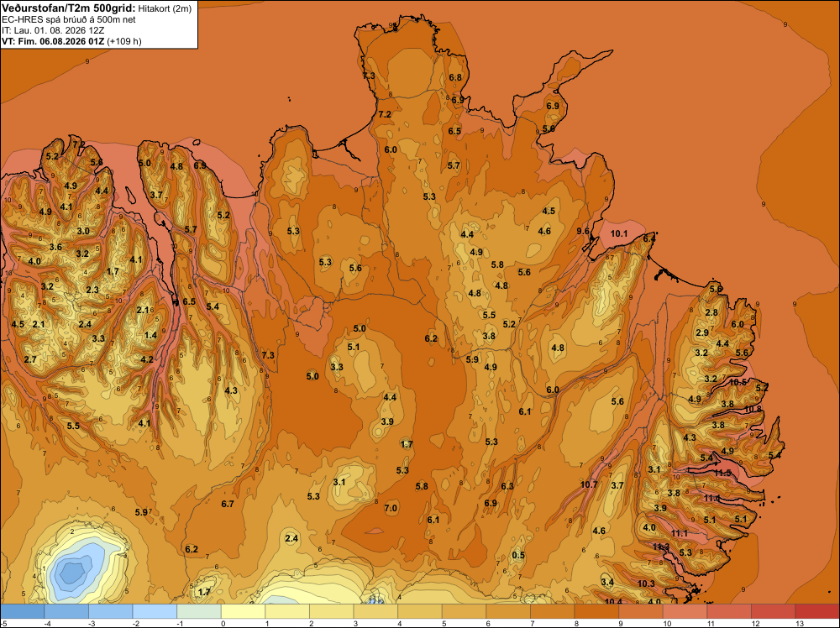Click the legend swatch between 0 and 1
Viewport: 840px width, 628px height.
point(244,611)
